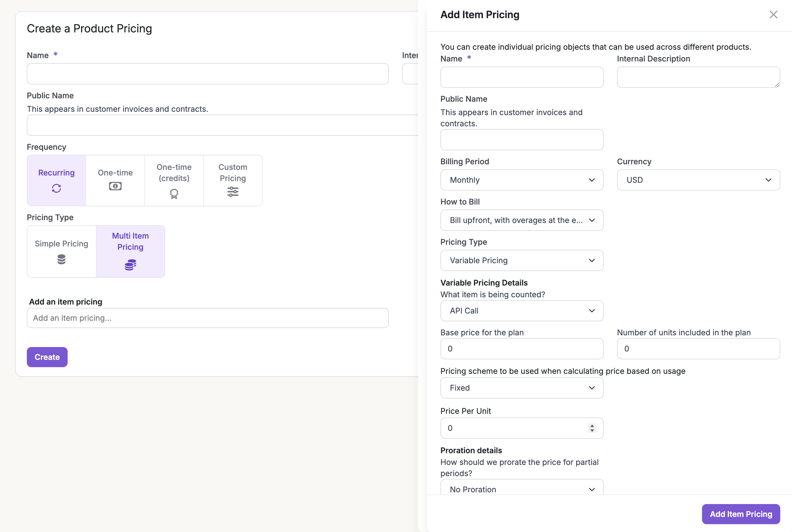
Task: Choose the Simple Pricing type option
Action: point(61,251)
